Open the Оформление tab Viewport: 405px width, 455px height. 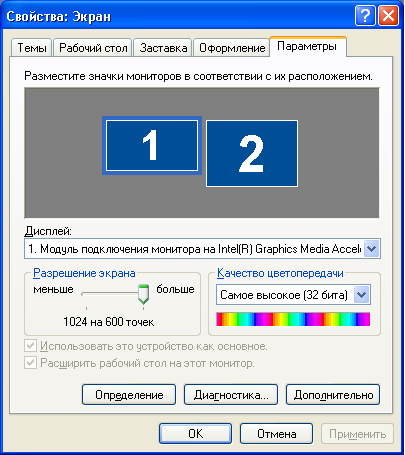(232, 48)
